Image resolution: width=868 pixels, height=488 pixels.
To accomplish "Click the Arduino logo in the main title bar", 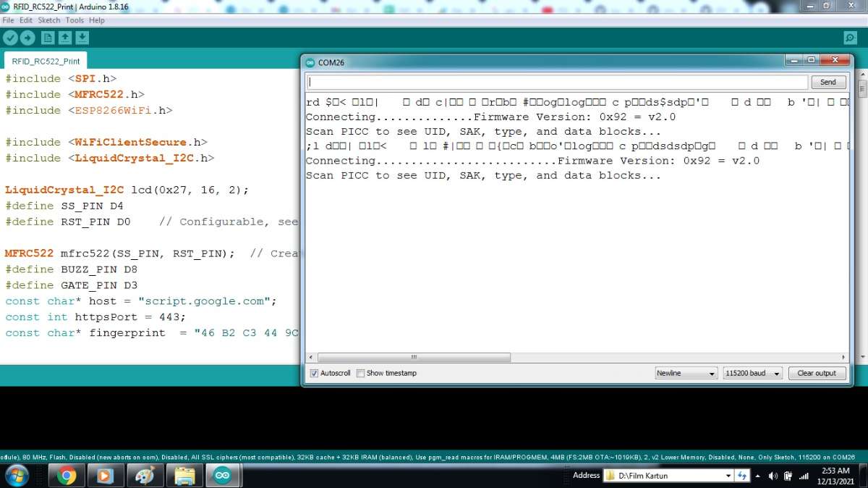I will pyautogui.click(x=7, y=6).
